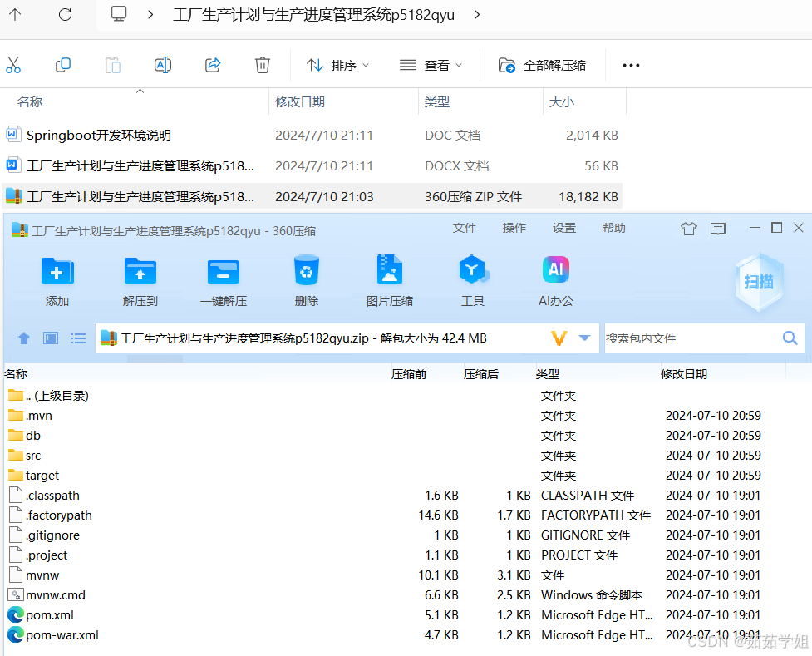
Task: Click the 图片压缩 image compress icon
Action: [x=390, y=269]
